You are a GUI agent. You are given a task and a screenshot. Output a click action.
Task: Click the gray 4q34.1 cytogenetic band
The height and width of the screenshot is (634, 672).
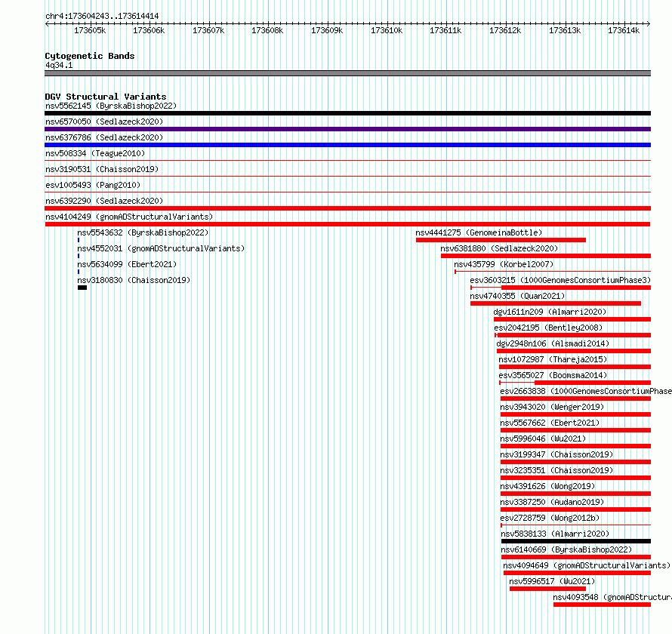point(347,73)
